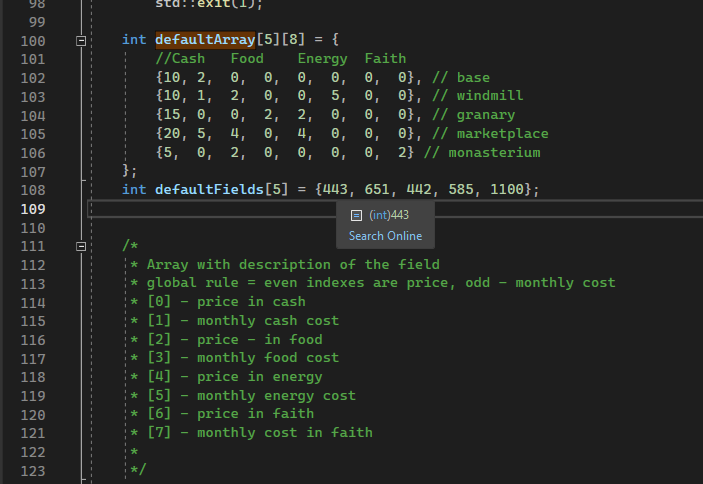
Task: Collapse the comment block at line 111
Action: click(x=81, y=246)
